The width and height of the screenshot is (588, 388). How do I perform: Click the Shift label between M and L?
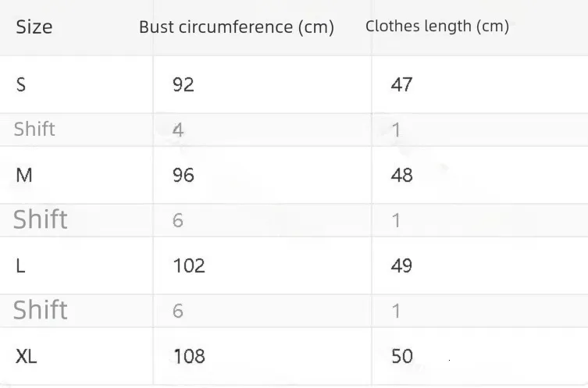(41, 220)
